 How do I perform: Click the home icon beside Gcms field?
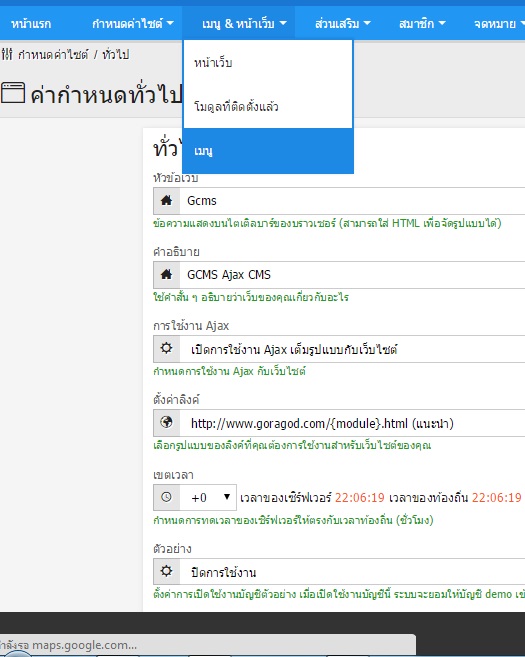pos(166,201)
